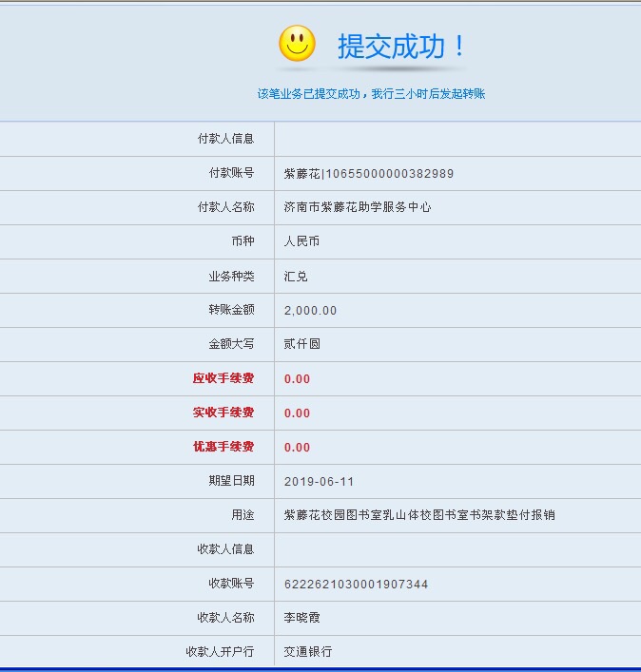Click the red '应收手续费' label

223,378
